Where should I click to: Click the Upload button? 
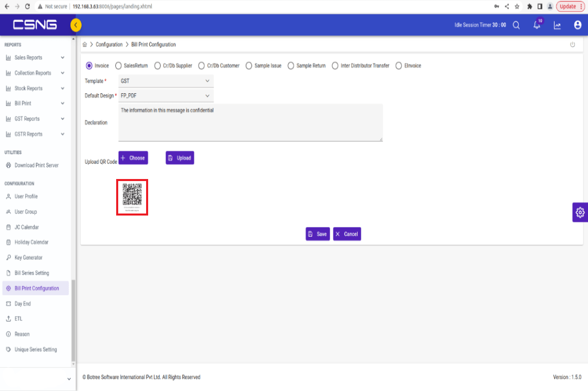pyautogui.click(x=180, y=158)
